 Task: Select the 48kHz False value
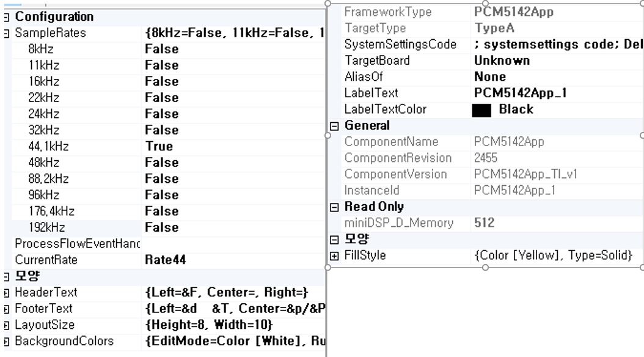[x=161, y=163]
